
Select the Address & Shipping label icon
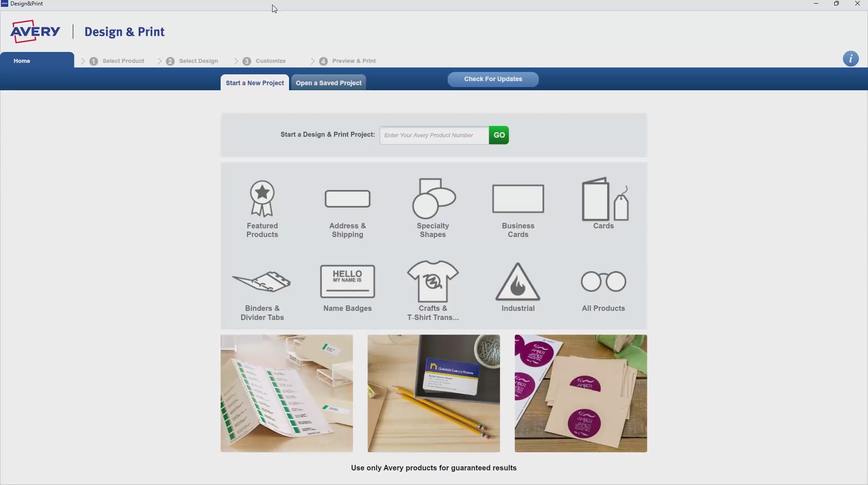(347, 199)
